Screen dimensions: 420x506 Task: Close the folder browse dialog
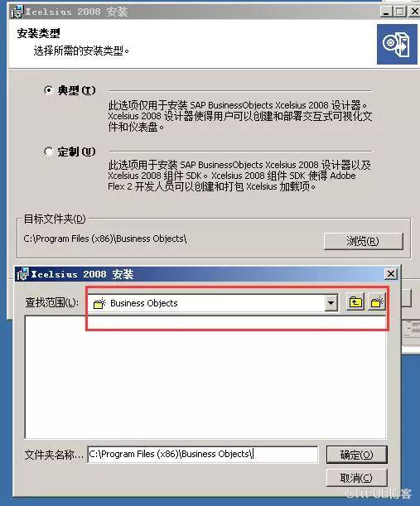[391, 273]
